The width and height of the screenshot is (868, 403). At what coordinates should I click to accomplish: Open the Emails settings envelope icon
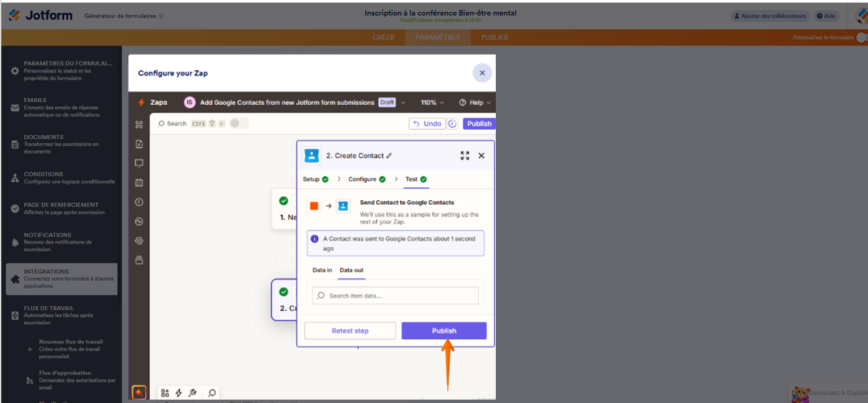click(x=15, y=108)
